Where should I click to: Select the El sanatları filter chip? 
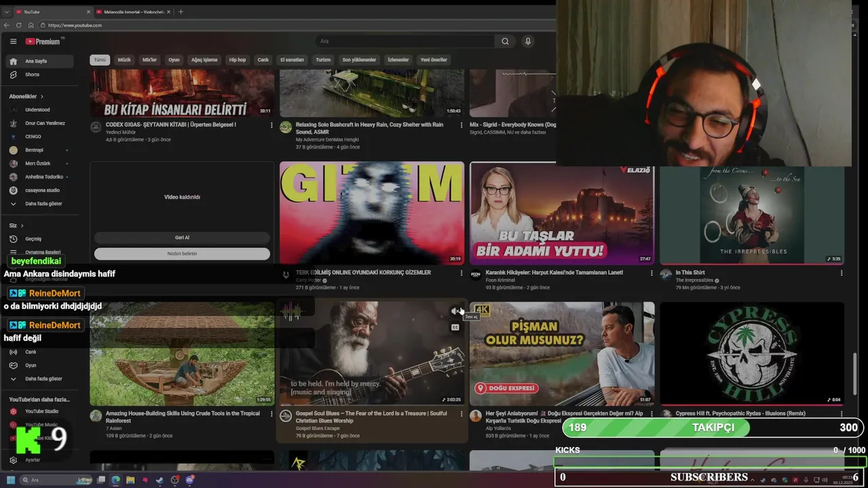[292, 60]
